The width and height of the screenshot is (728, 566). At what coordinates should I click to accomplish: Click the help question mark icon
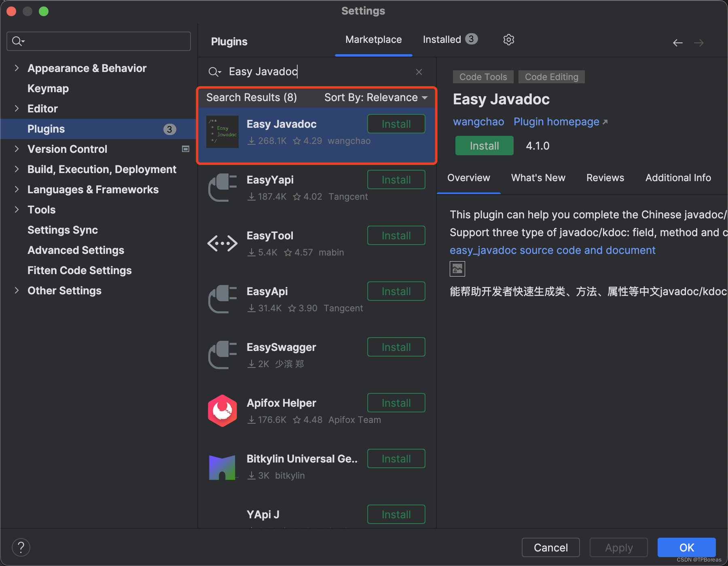pyautogui.click(x=21, y=547)
